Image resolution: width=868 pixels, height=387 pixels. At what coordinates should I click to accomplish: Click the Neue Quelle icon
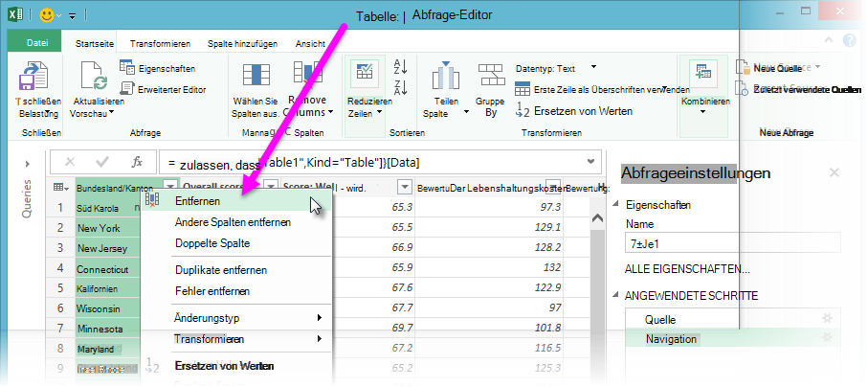[743, 68]
